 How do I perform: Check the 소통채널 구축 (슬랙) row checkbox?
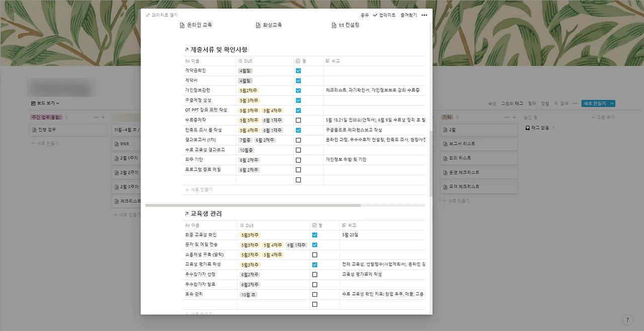(x=315, y=255)
